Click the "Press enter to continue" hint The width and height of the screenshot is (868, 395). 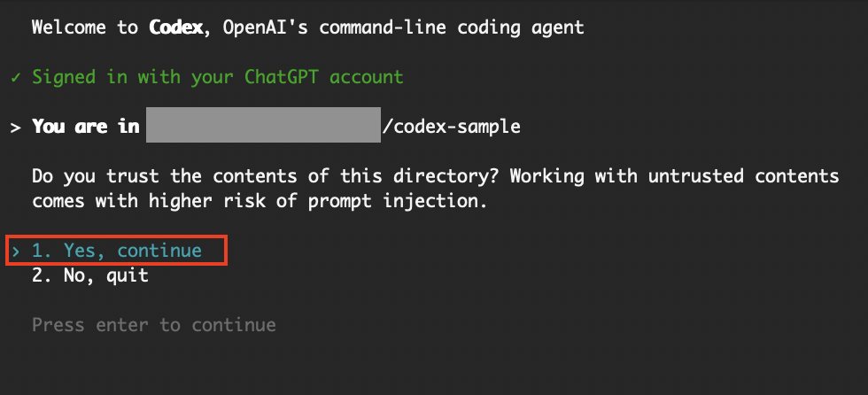pos(153,325)
